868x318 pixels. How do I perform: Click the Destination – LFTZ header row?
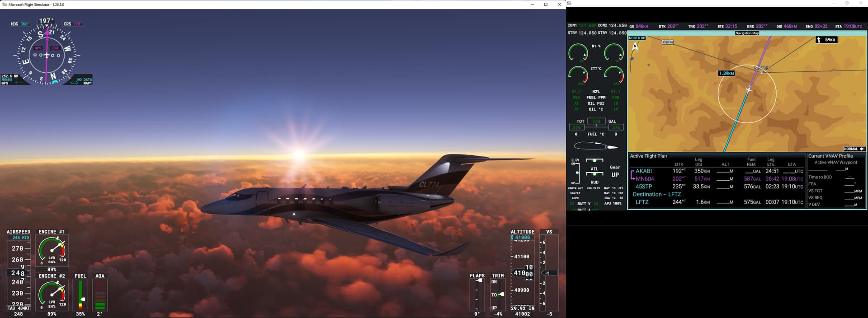click(656, 194)
